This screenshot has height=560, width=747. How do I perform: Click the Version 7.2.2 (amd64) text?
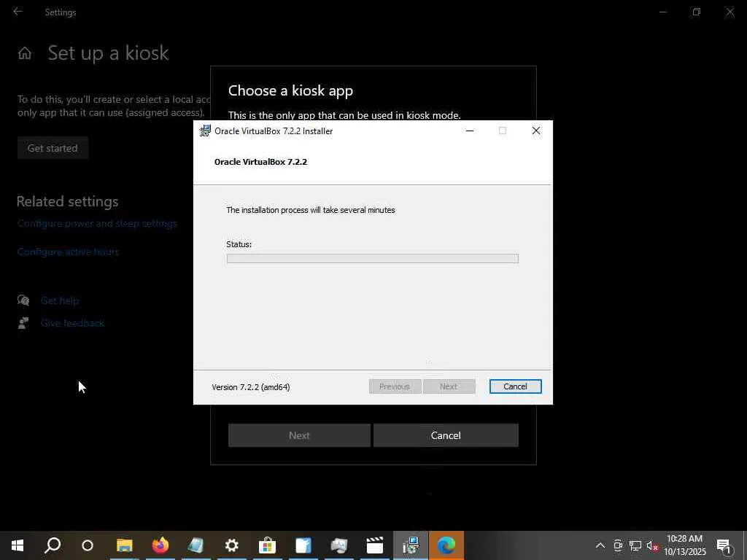coord(251,387)
